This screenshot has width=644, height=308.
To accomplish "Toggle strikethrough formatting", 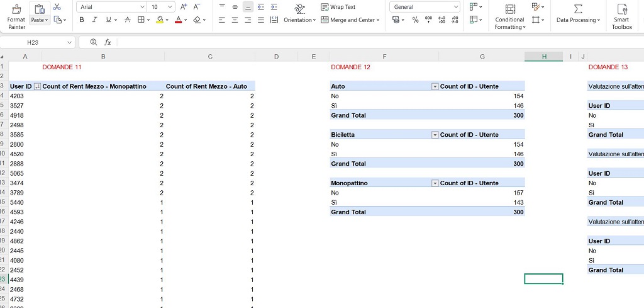I will [127, 20].
